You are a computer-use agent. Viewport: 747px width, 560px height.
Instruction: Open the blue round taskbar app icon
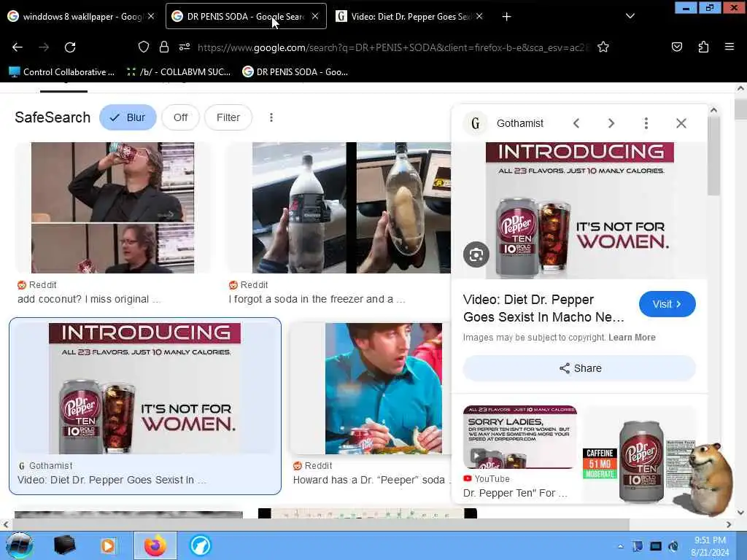tap(200, 545)
